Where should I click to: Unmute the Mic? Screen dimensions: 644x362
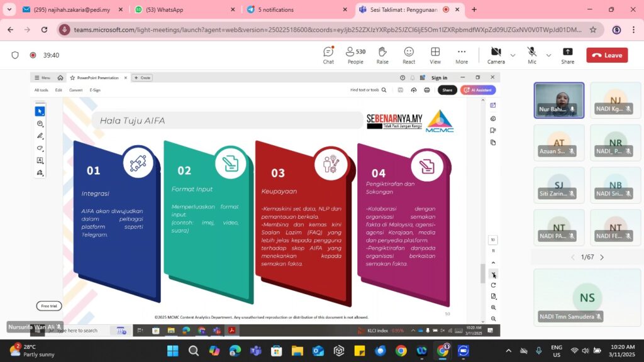pos(532,55)
